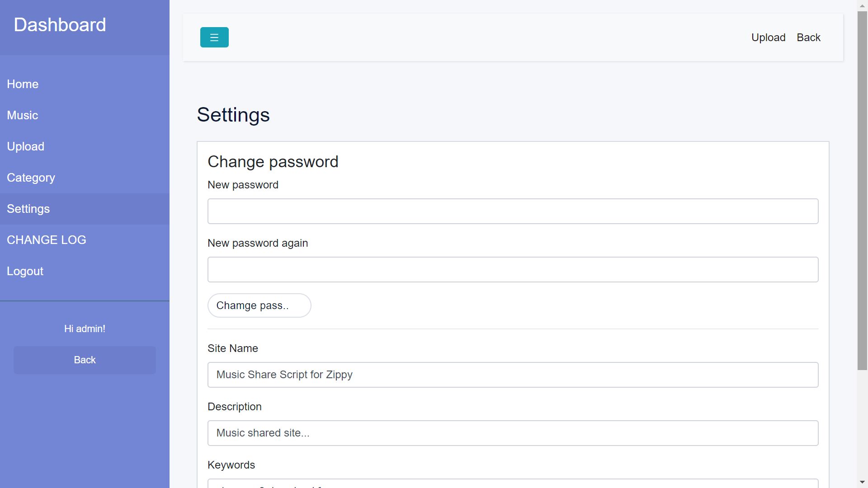Select Settings in sidebar

coord(28,209)
